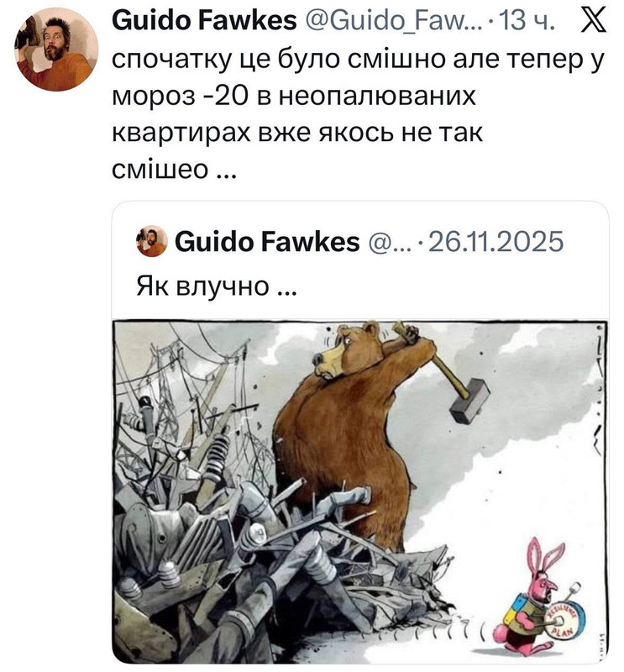Click the main tweet text starting 'спочатку це було'
The width and height of the screenshot is (624, 672).
(x=359, y=114)
